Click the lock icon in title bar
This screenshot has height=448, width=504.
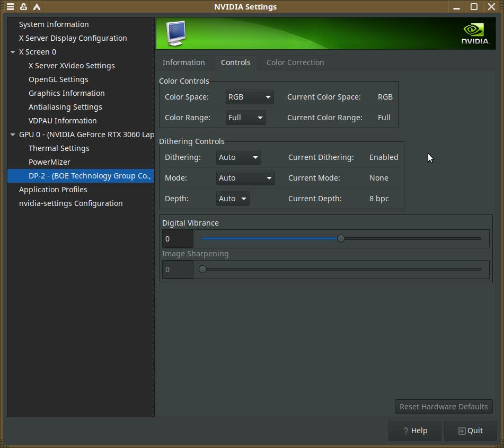coord(23,7)
